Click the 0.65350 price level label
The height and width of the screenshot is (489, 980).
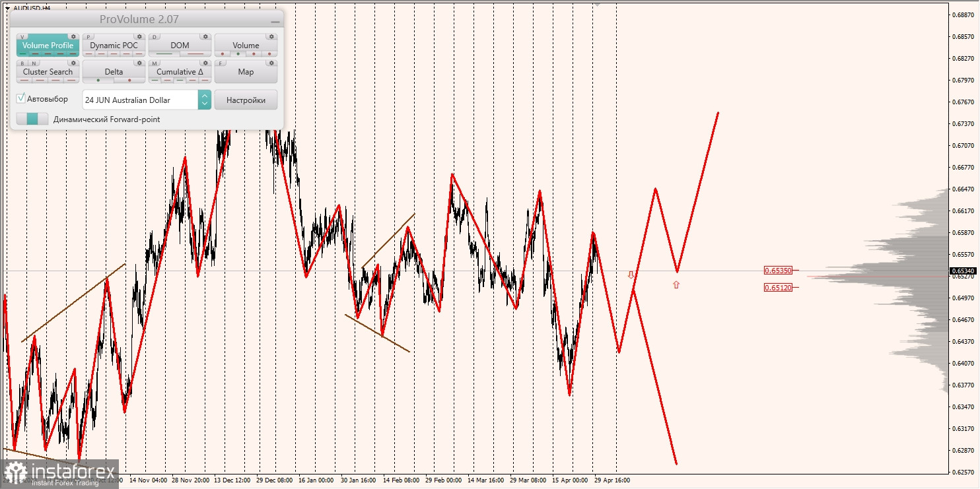778,271
